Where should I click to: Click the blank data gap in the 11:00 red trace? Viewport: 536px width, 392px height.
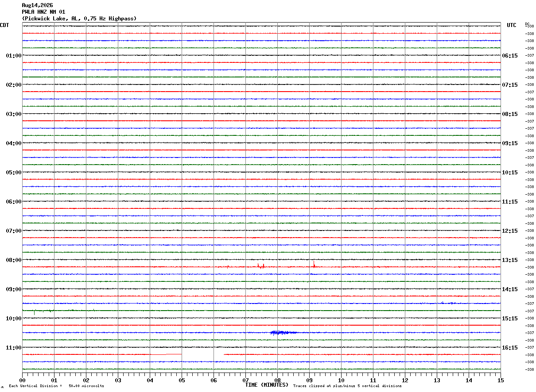point(202,354)
